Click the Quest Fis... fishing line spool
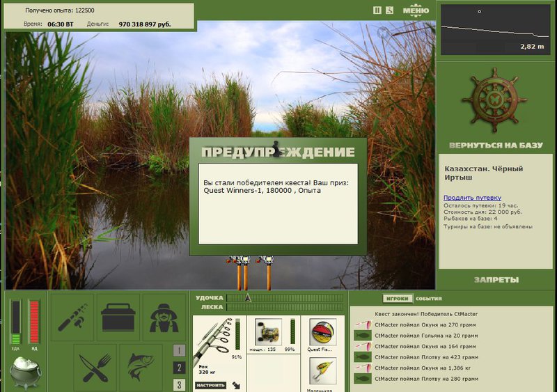557x392 pixels. click(322, 332)
